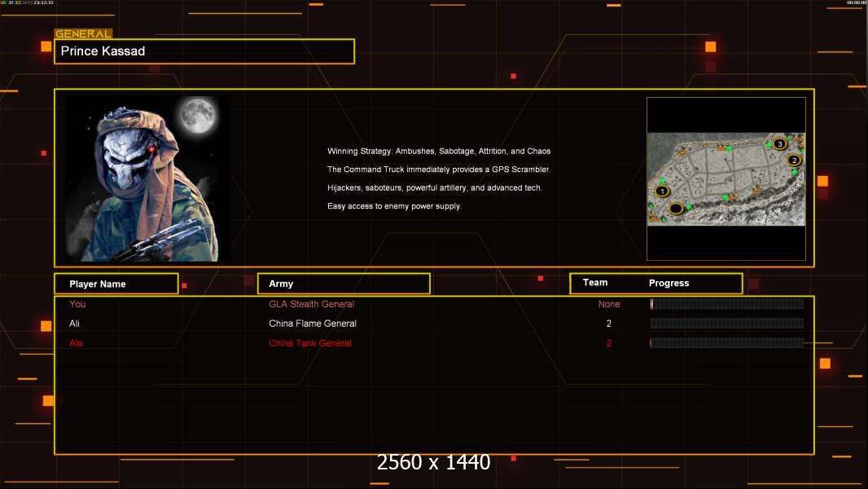
Task: Click the Hijackers, saboteurs description line
Action: tap(435, 187)
